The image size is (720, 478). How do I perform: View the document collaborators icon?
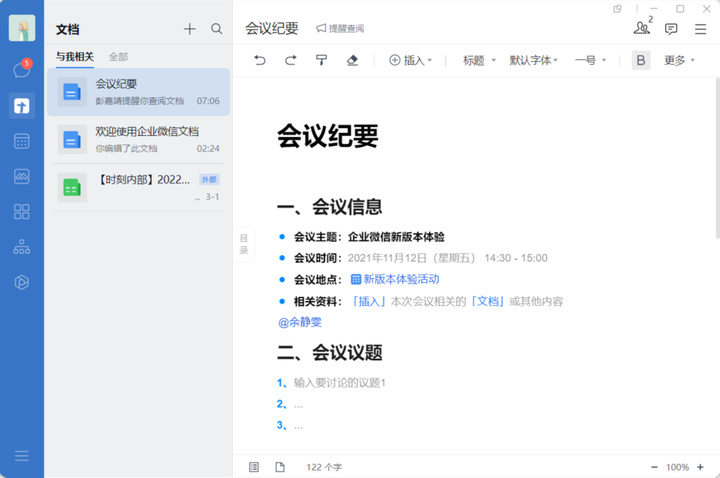point(642,28)
